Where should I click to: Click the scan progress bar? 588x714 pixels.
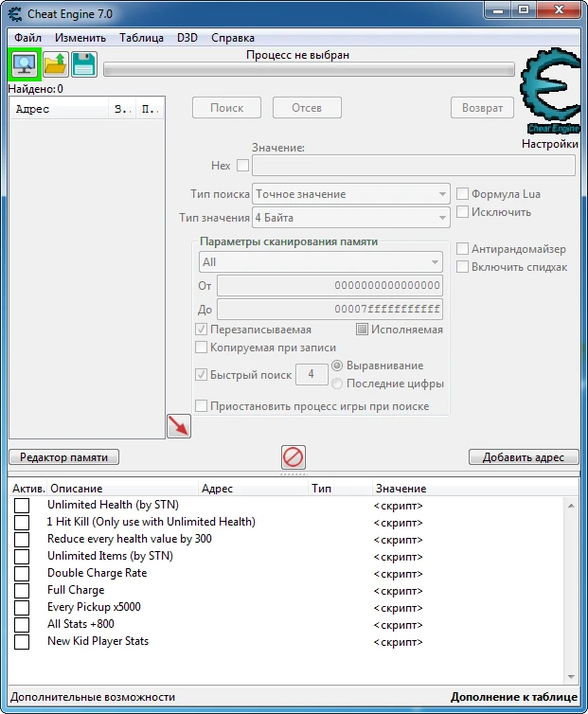tap(310, 70)
